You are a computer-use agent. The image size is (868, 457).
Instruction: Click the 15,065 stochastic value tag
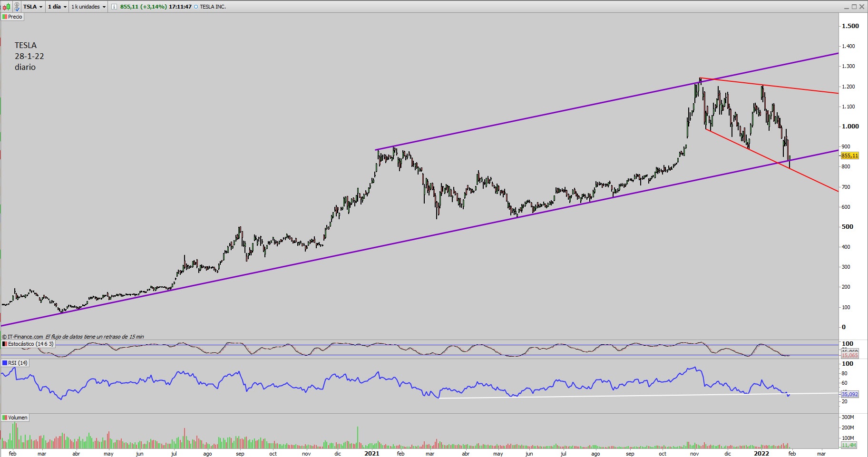pos(849,355)
